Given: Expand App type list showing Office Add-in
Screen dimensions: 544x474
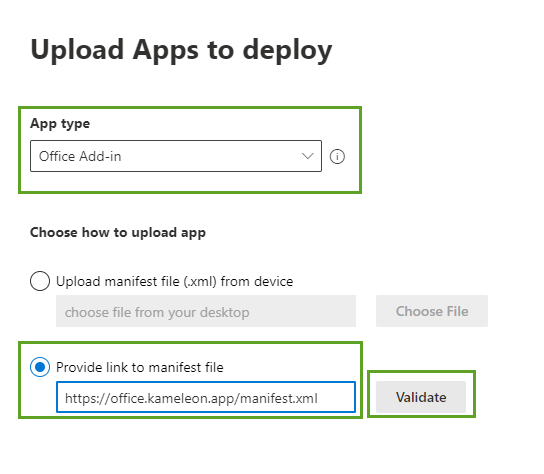Looking at the screenshot, I should pyautogui.click(x=176, y=156).
